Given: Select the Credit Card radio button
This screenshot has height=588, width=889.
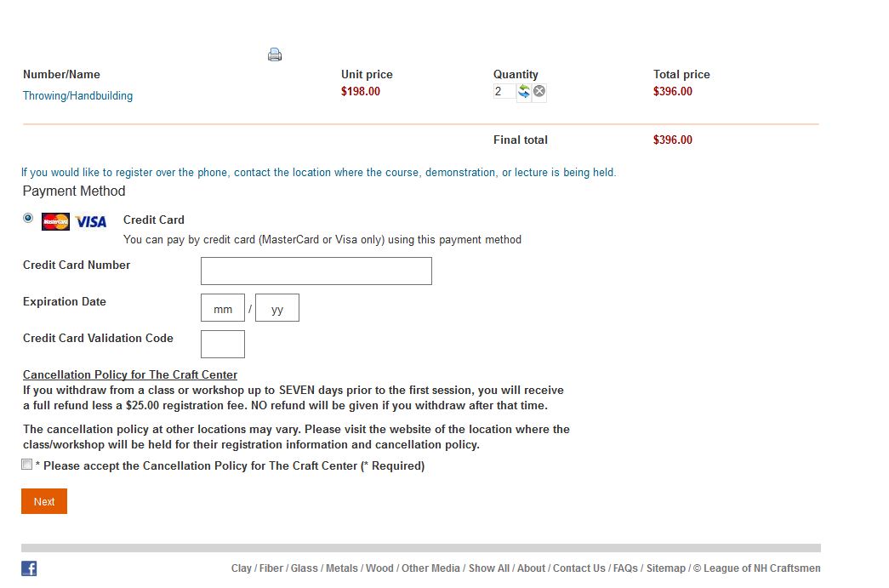Looking at the screenshot, I should pyautogui.click(x=28, y=218).
